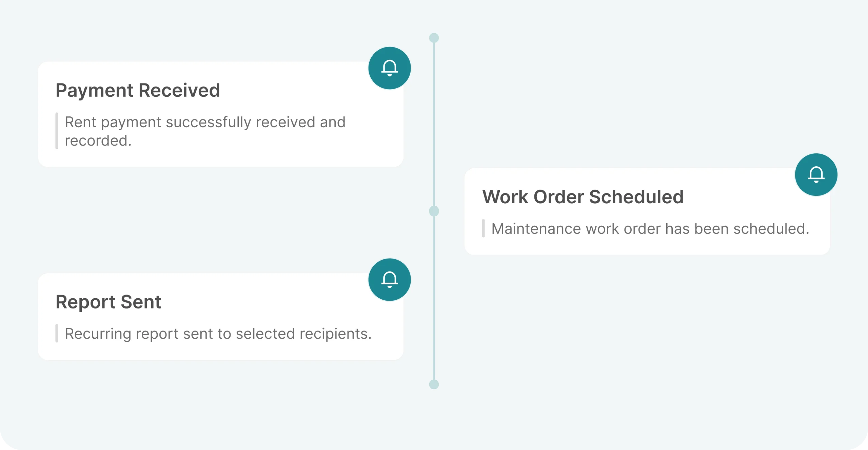Click the gray bar beside maintenance text
Viewport: 868px width, 450px height.
483,228
